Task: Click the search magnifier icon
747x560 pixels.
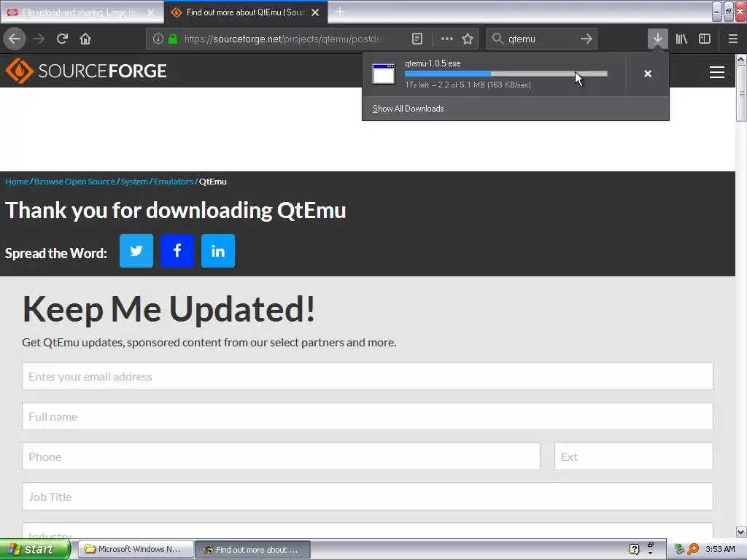Action: (x=498, y=39)
